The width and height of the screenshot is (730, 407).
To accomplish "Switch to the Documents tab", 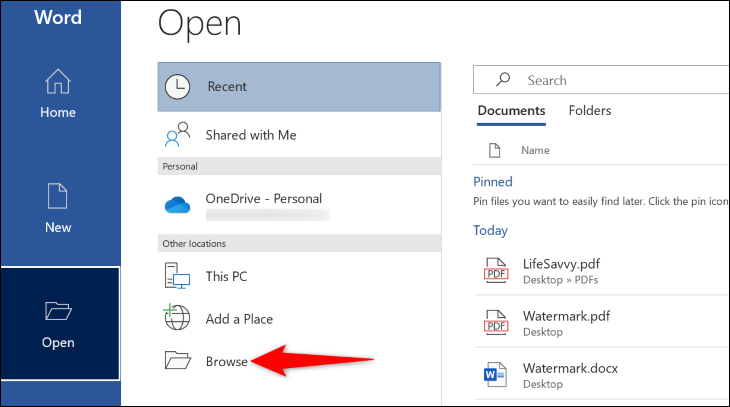I will pos(511,111).
